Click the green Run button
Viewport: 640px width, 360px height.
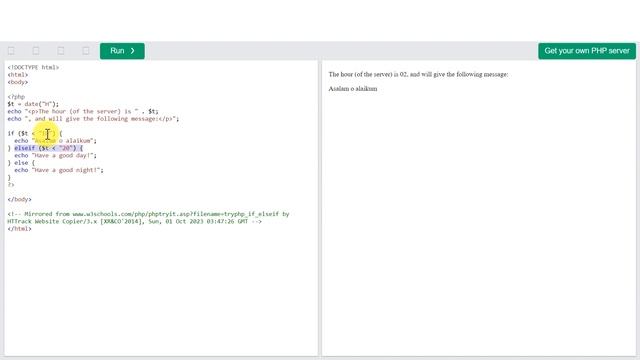122,51
